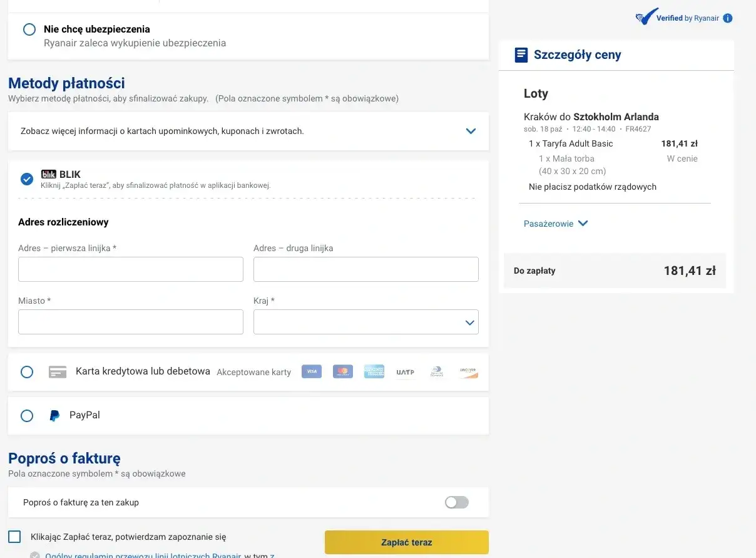Click the credit card icon beside Karta kredytowa
Screen dimensions: 756x558
tap(58, 371)
